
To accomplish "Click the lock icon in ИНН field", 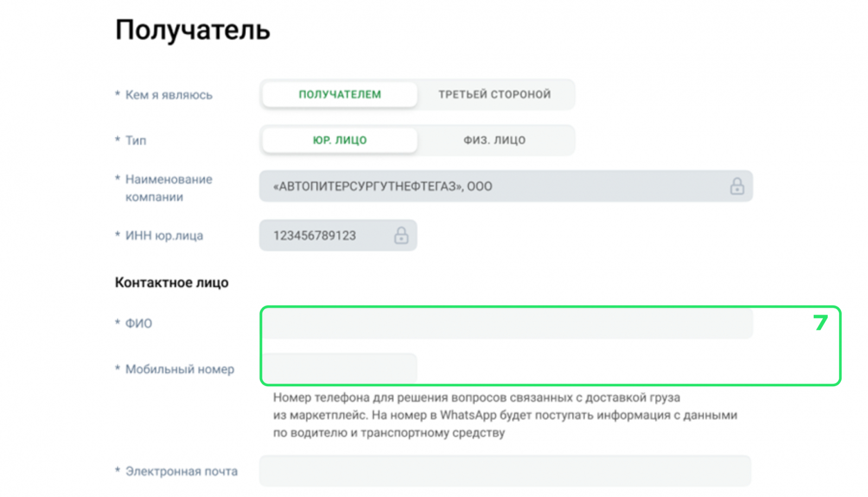I will (401, 235).
